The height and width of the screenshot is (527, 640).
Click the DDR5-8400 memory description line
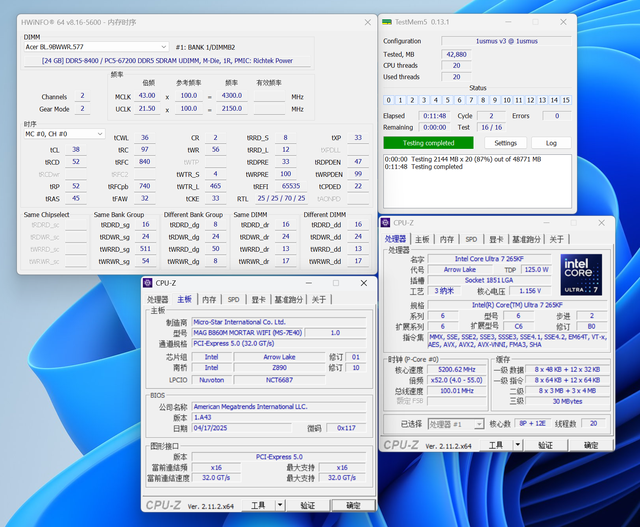click(167, 61)
